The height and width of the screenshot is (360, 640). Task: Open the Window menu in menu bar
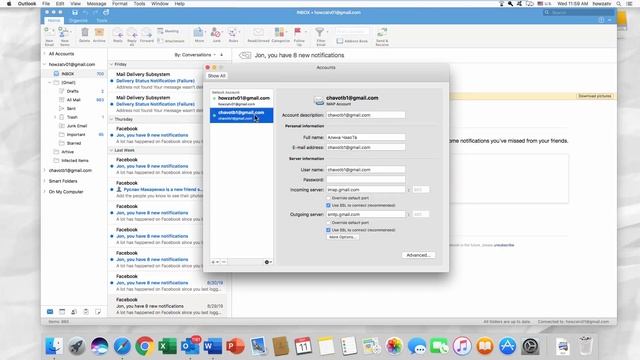pos(160,4)
